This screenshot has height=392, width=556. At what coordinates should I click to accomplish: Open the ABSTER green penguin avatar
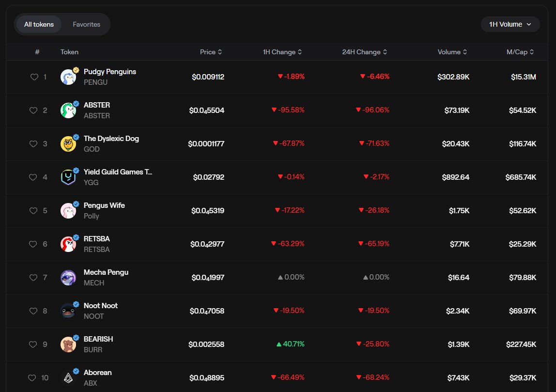(68, 110)
